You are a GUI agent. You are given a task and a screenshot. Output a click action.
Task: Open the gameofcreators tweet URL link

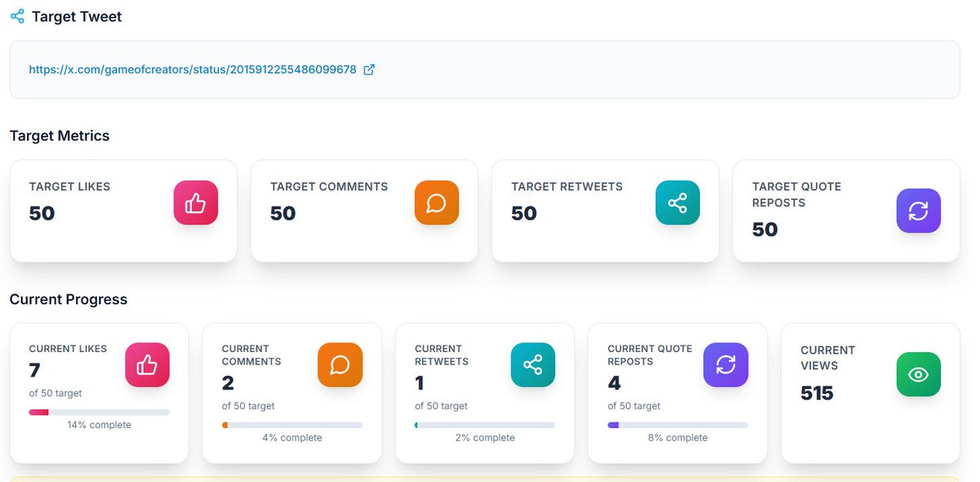(x=193, y=69)
